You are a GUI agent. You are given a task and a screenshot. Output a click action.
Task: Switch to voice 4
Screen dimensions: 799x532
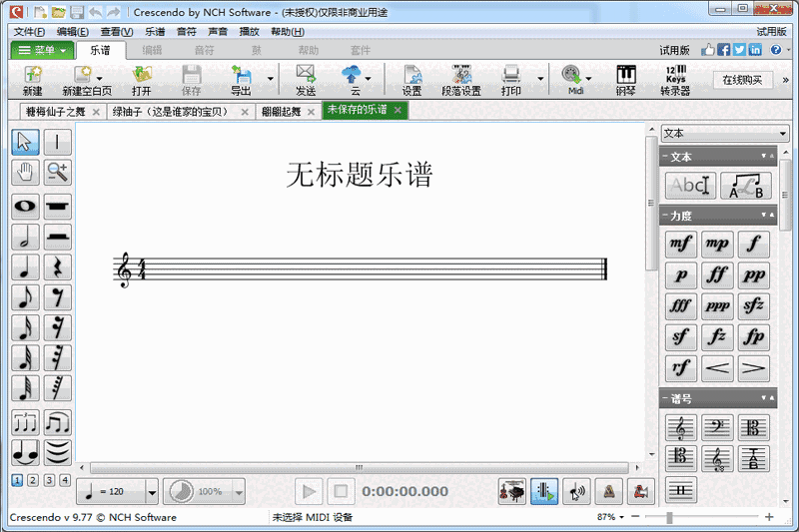(x=65, y=480)
